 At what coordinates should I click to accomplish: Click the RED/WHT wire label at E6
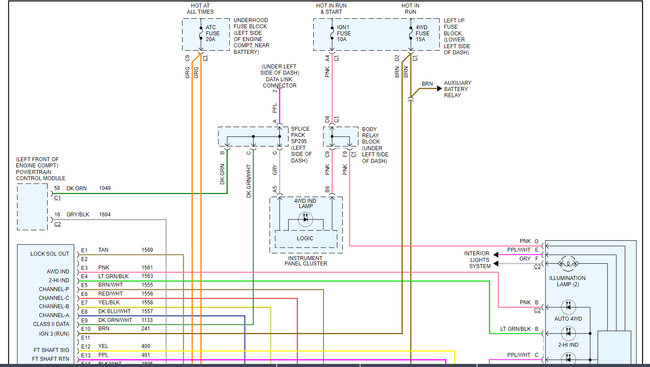click(110, 294)
